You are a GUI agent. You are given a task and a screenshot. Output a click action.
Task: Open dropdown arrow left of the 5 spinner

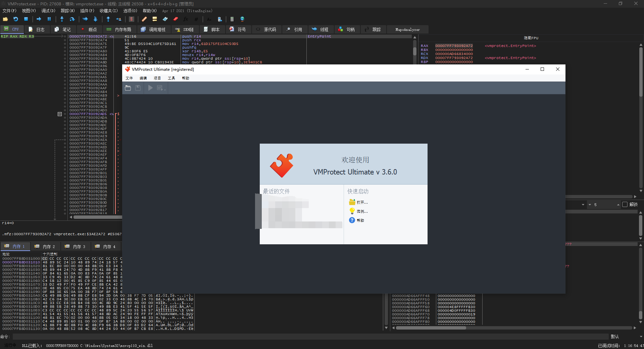click(x=583, y=205)
